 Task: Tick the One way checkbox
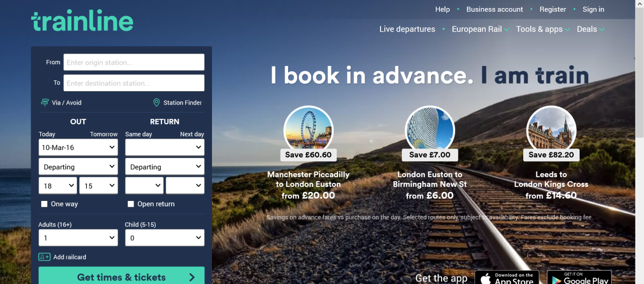click(45, 204)
